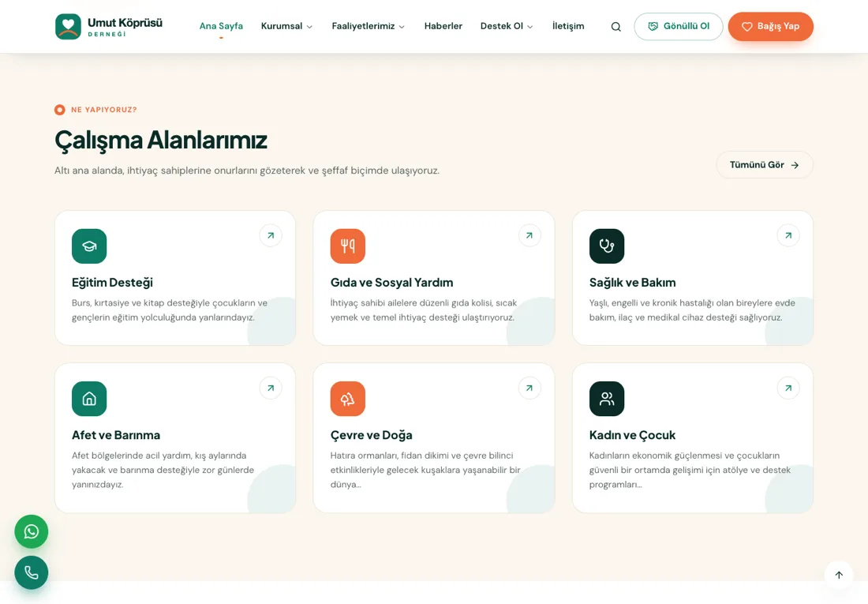Click the floating phone call icon
The height and width of the screenshot is (604, 868).
point(32,572)
